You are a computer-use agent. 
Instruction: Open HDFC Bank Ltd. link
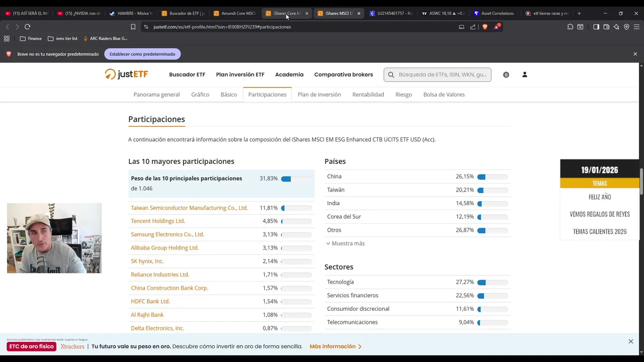click(x=150, y=301)
